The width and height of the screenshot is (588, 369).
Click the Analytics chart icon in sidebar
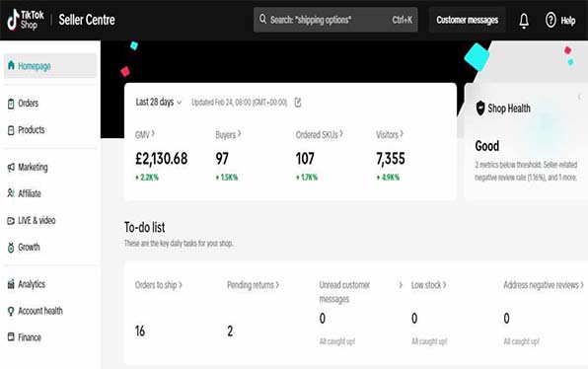[x=11, y=284]
